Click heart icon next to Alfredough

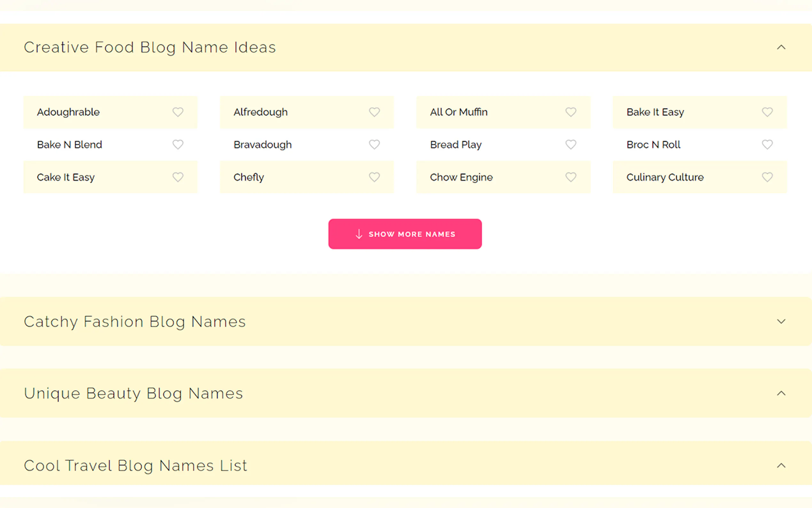[374, 112]
